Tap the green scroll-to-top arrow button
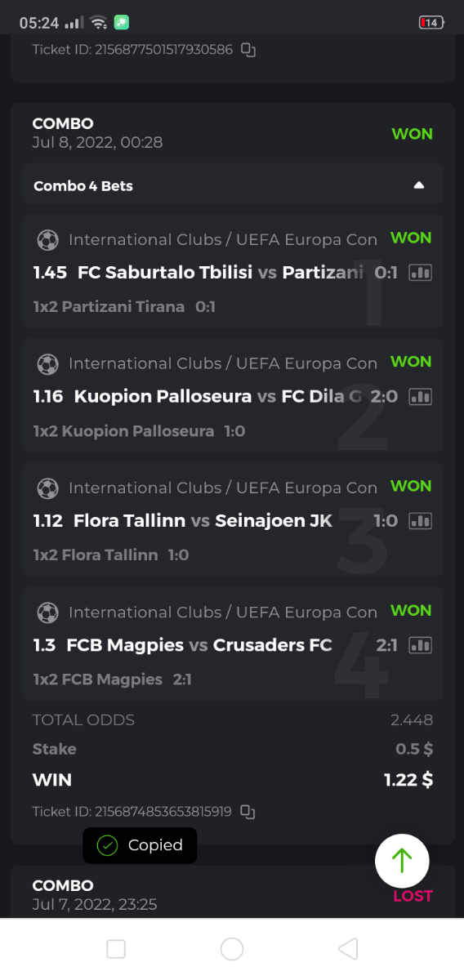This screenshot has height=980, width=464. click(402, 861)
